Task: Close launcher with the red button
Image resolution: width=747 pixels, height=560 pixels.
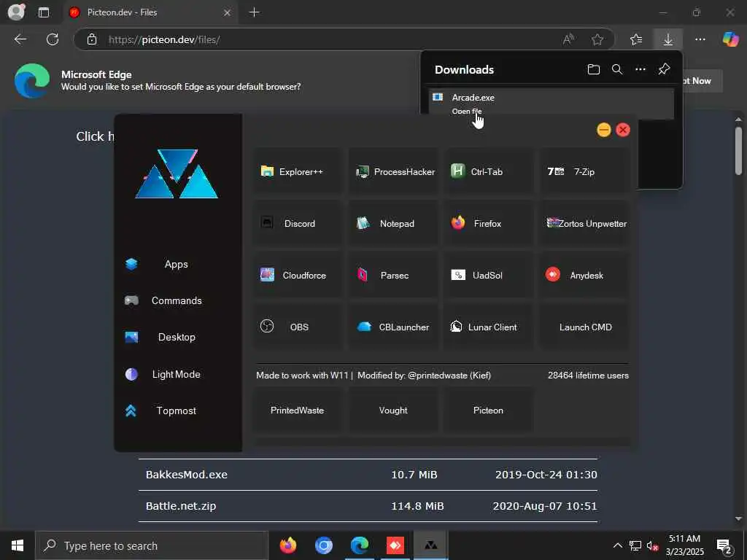Action: (623, 130)
